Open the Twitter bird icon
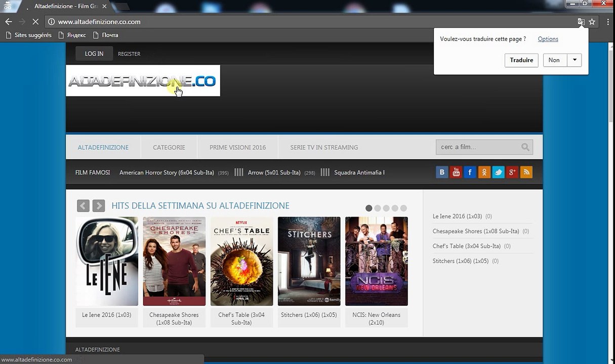Screen dimensions: 615x364 pyautogui.click(x=498, y=172)
